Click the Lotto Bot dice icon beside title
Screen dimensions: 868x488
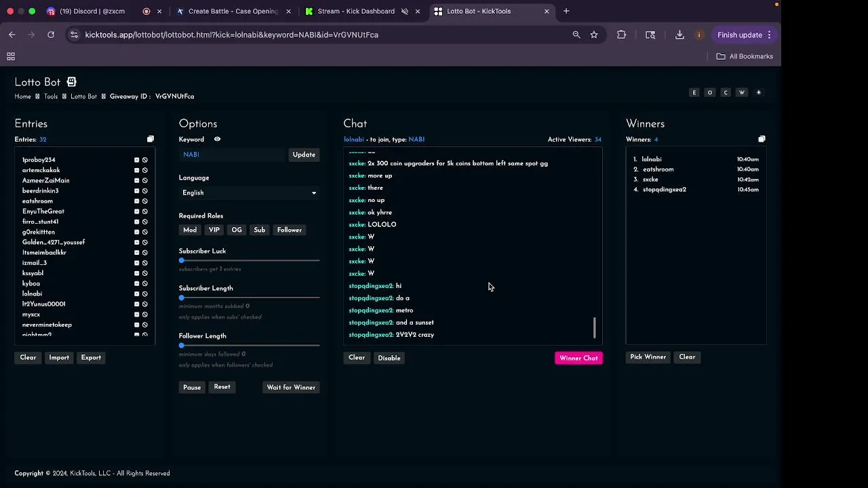71,82
